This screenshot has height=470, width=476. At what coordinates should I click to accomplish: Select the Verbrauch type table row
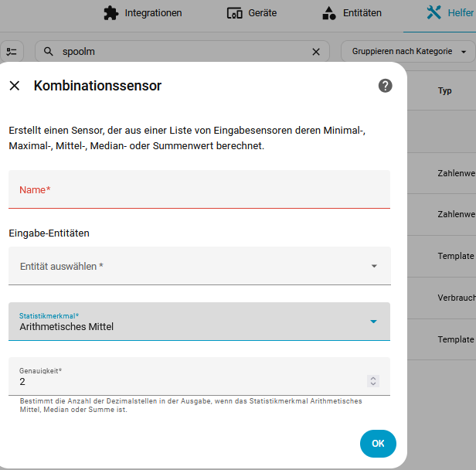tap(456, 298)
